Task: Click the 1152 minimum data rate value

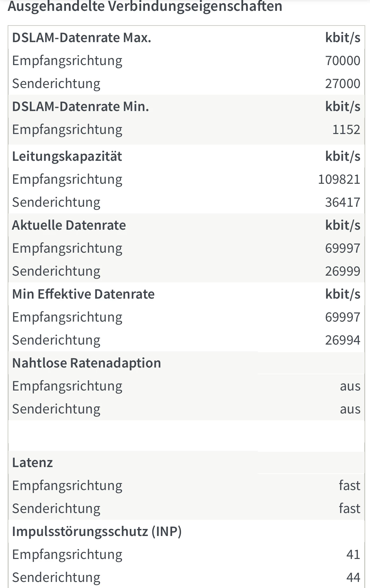Action: (x=346, y=130)
